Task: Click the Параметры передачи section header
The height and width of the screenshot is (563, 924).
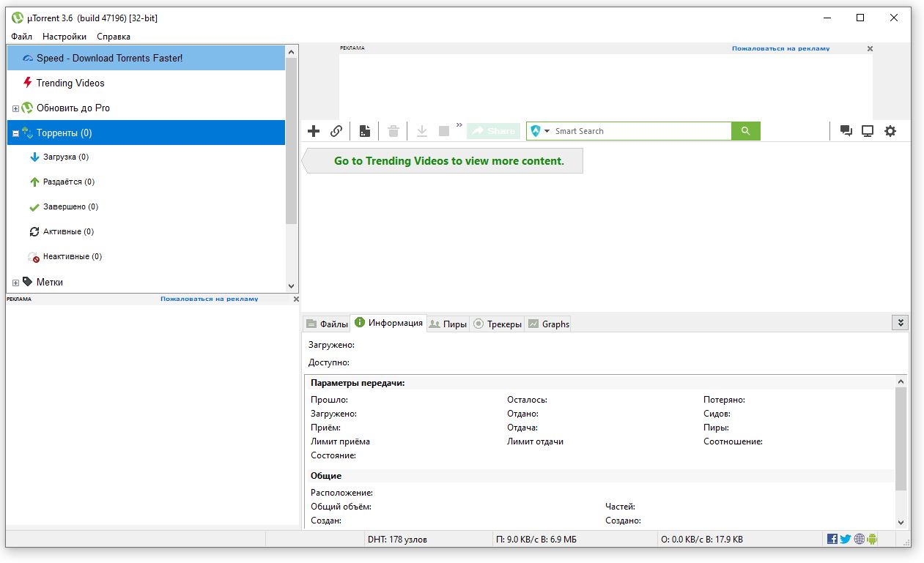Action: coord(358,383)
